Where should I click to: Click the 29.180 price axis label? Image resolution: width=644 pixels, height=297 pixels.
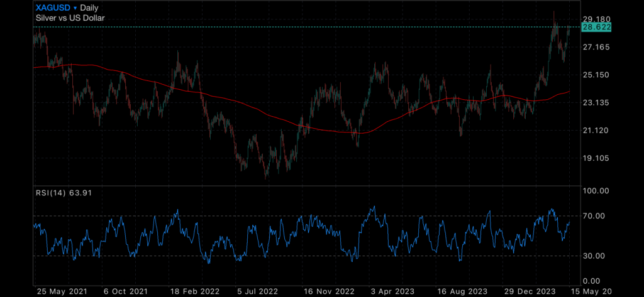[x=596, y=19]
